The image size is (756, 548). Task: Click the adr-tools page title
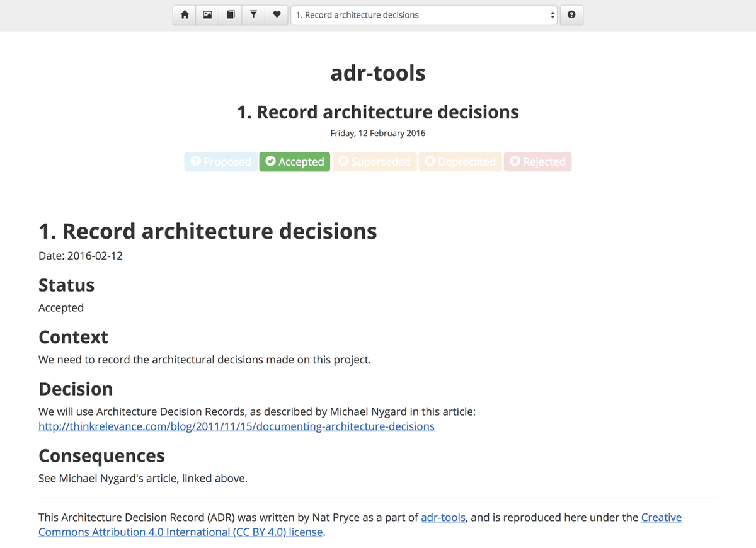click(378, 73)
